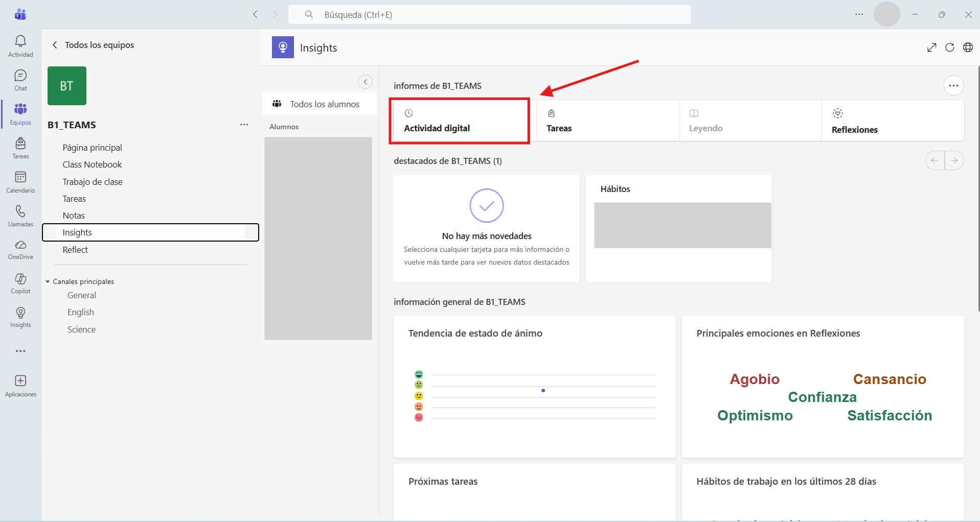Click the Optimismo emotion word
The image size is (980, 522).
(x=755, y=415)
